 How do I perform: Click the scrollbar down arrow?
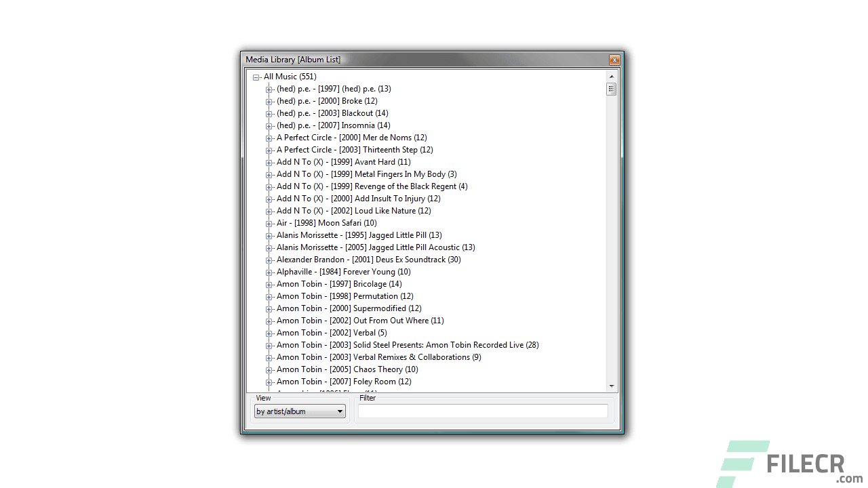[x=612, y=386]
